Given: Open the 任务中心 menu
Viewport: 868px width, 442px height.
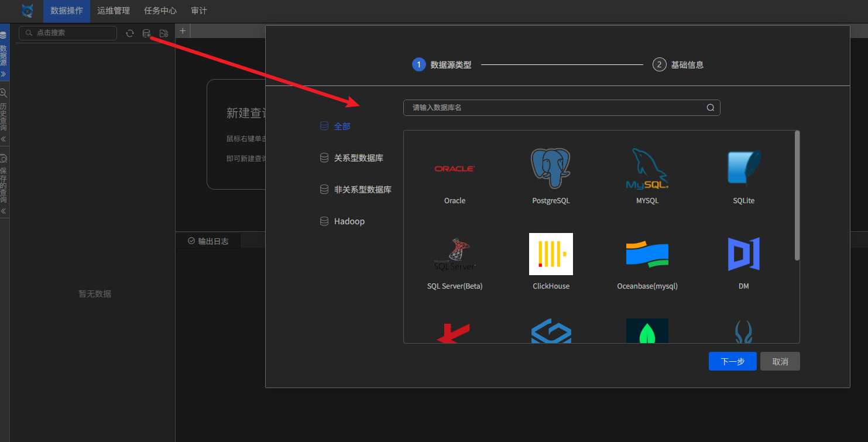Looking at the screenshot, I should (160, 11).
